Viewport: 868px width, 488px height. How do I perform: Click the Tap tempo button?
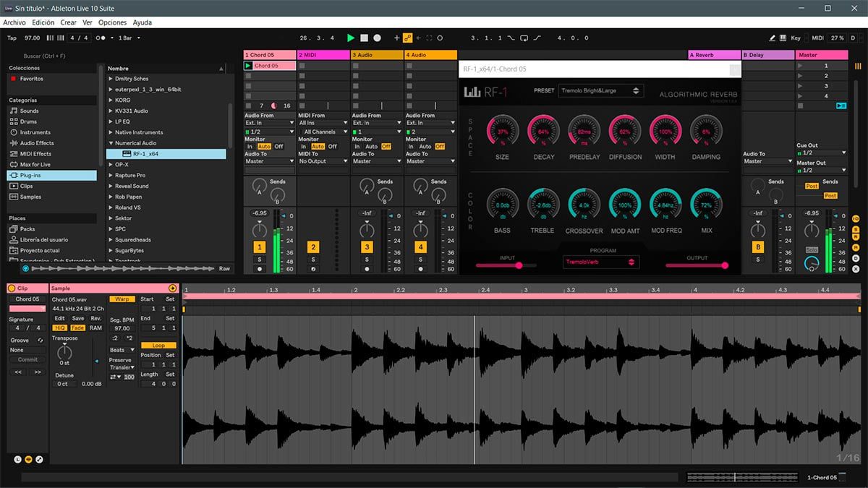pos(12,38)
